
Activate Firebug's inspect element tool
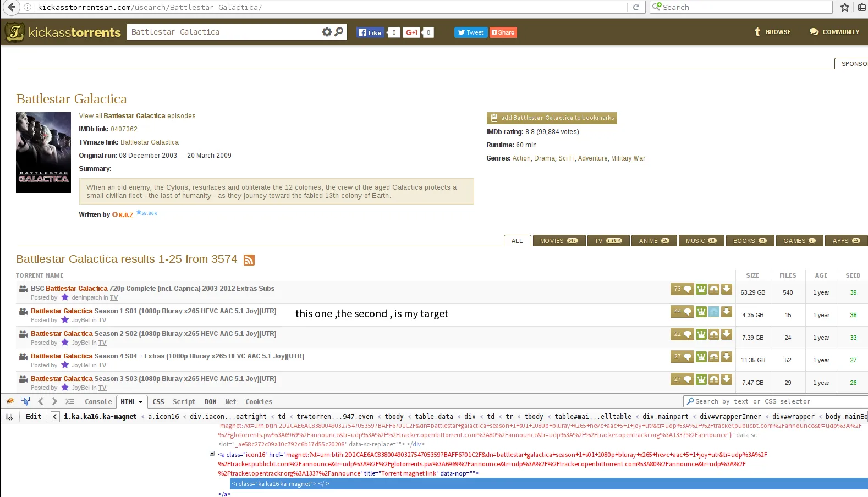[x=25, y=401]
